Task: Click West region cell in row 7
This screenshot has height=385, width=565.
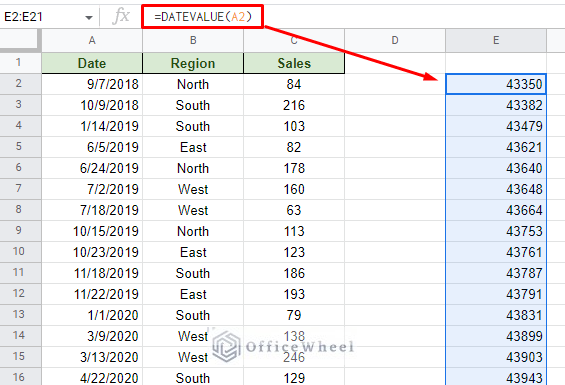Action: click(193, 189)
